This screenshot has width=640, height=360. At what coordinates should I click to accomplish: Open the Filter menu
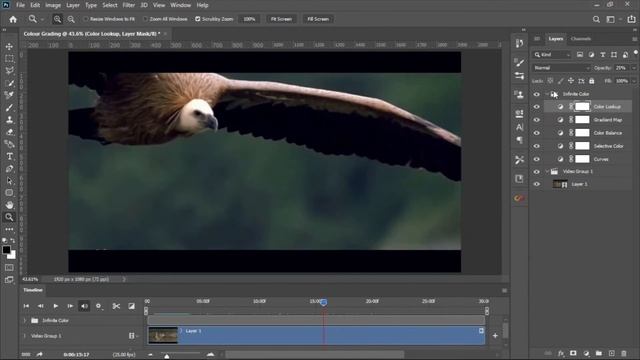click(129, 5)
